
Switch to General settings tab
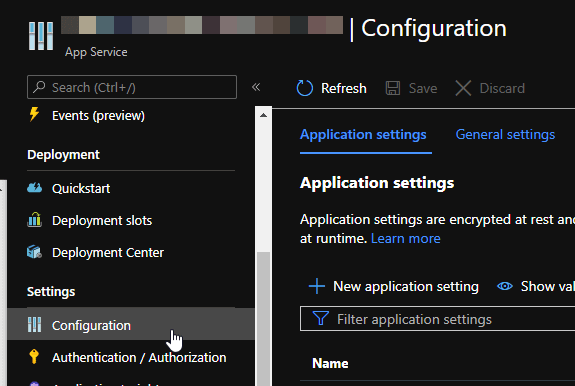(x=505, y=135)
